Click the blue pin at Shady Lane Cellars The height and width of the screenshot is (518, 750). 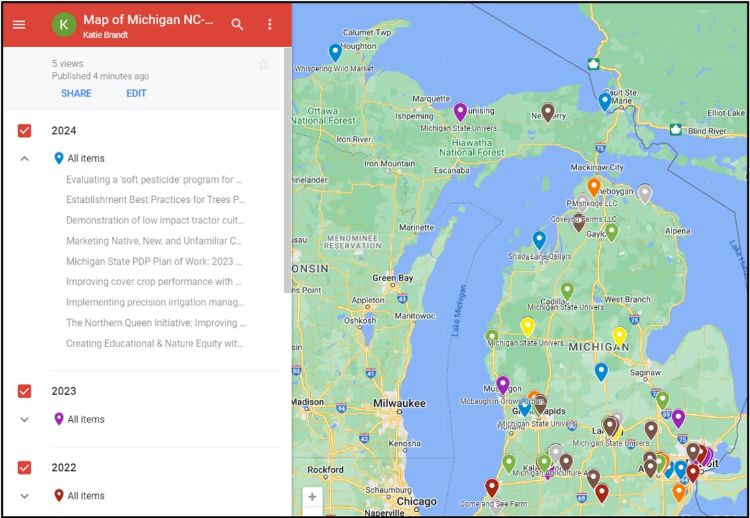pyautogui.click(x=539, y=240)
